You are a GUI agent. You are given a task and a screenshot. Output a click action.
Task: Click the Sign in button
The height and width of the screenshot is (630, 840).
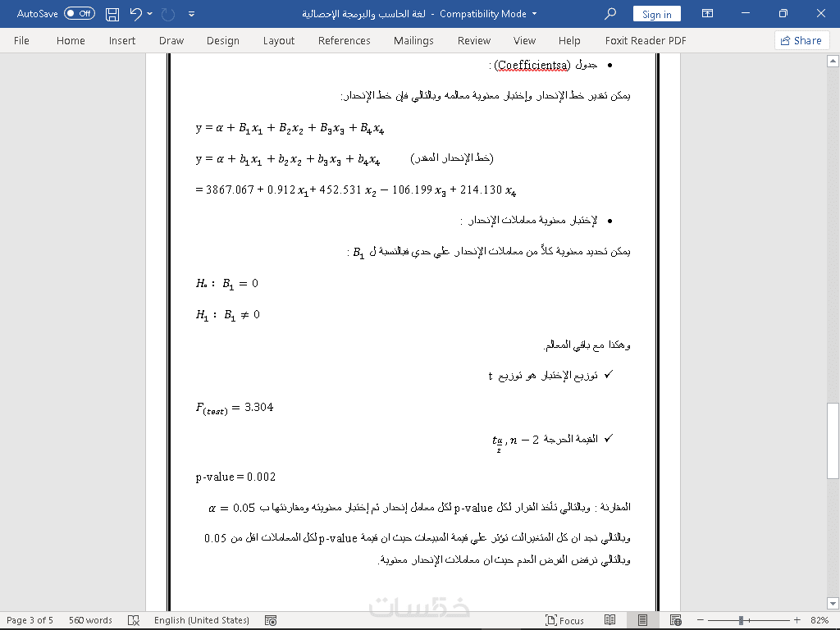[657, 14]
